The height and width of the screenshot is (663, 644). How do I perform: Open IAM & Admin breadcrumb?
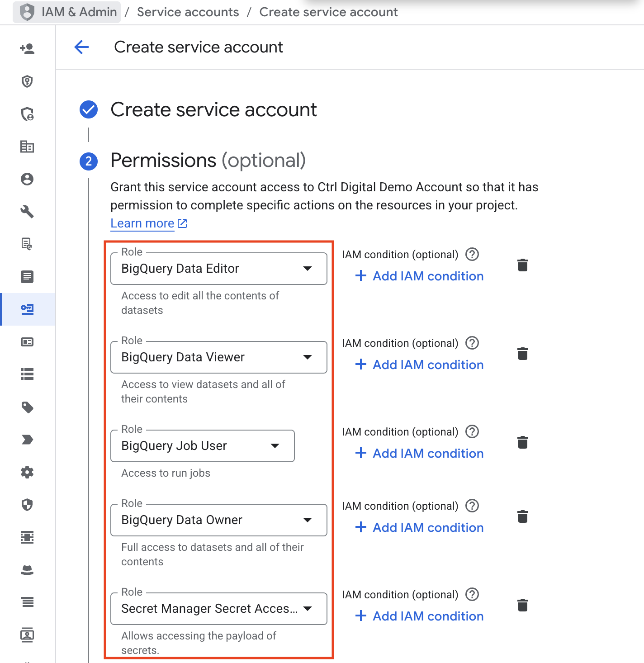click(x=67, y=12)
